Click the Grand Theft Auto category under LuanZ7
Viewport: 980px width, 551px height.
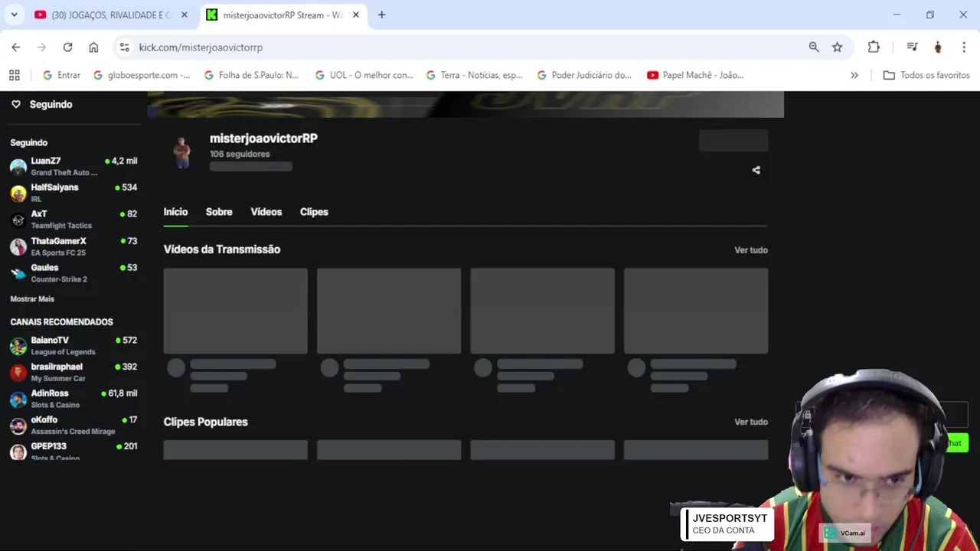(64, 173)
